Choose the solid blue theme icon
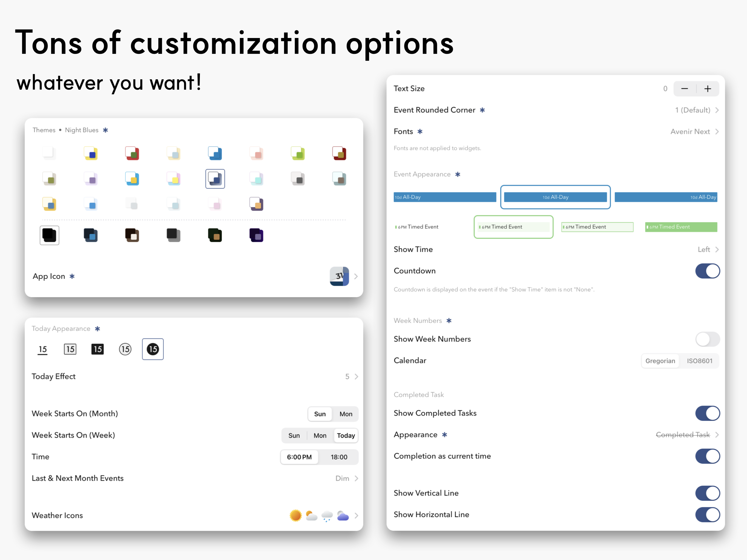The width and height of the screenshot is (747, 560). pyautogui.click(x=215, y=153)
